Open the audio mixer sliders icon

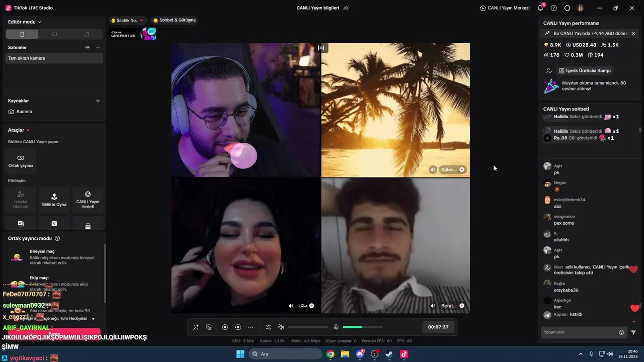pos(268,327)
